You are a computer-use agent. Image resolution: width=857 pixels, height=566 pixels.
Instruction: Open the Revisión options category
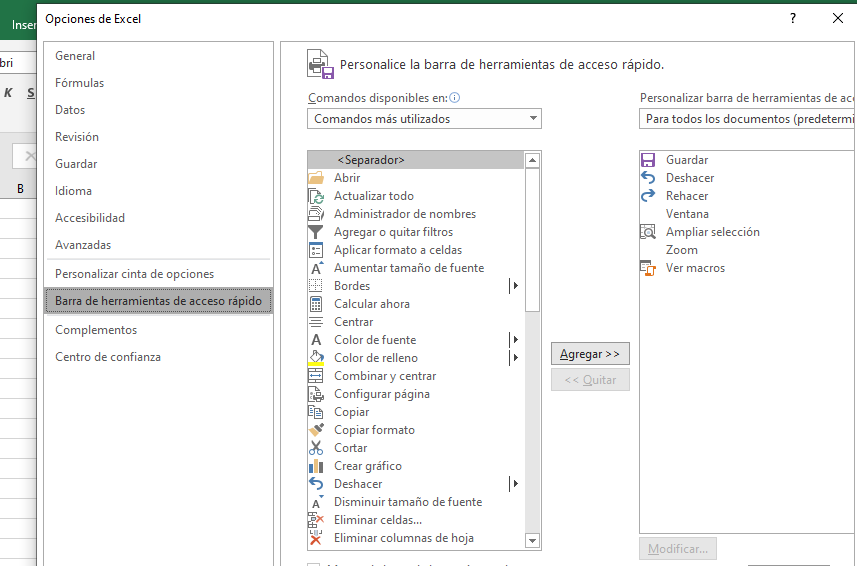[77, 137]
